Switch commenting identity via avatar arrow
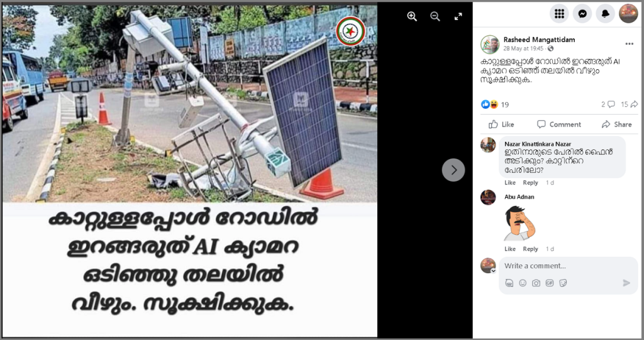644x340 pixels. [x=493, y=271]
